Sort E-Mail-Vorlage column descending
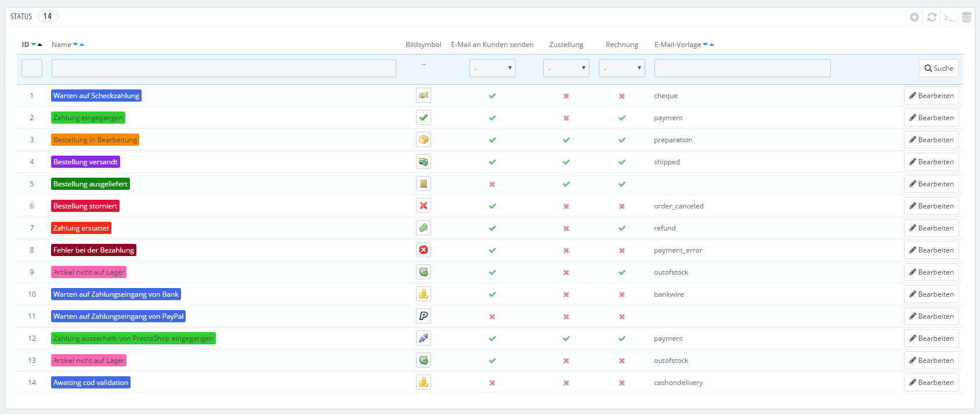This screenshot has width=980, height=414. click(x=706, y=45)
